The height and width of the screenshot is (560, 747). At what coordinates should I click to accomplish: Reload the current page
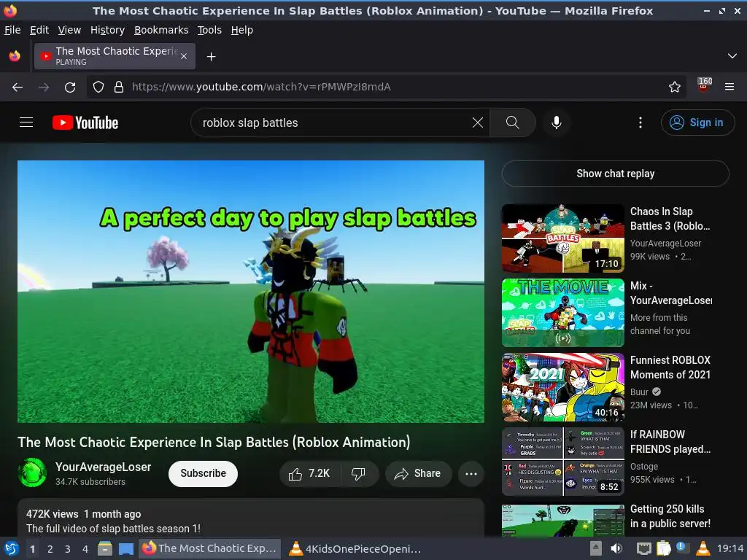pos(70,87)
